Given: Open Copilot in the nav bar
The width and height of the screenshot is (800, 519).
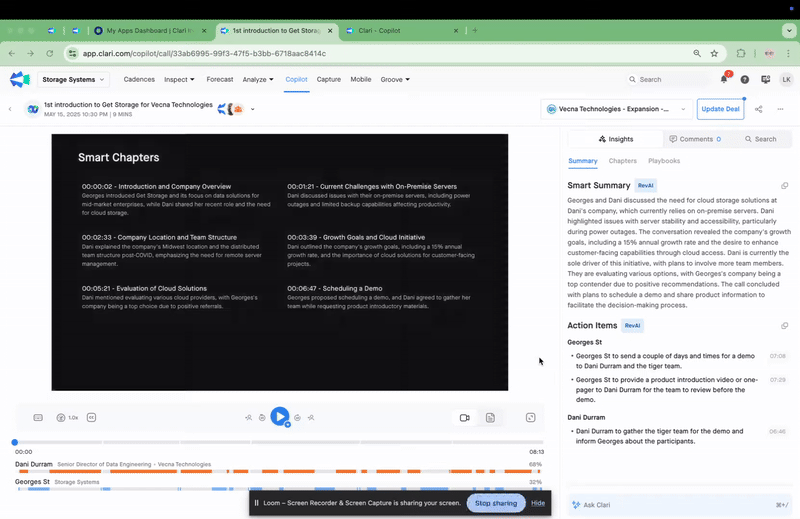Looking at the screenshot, I should pos(296,80).
